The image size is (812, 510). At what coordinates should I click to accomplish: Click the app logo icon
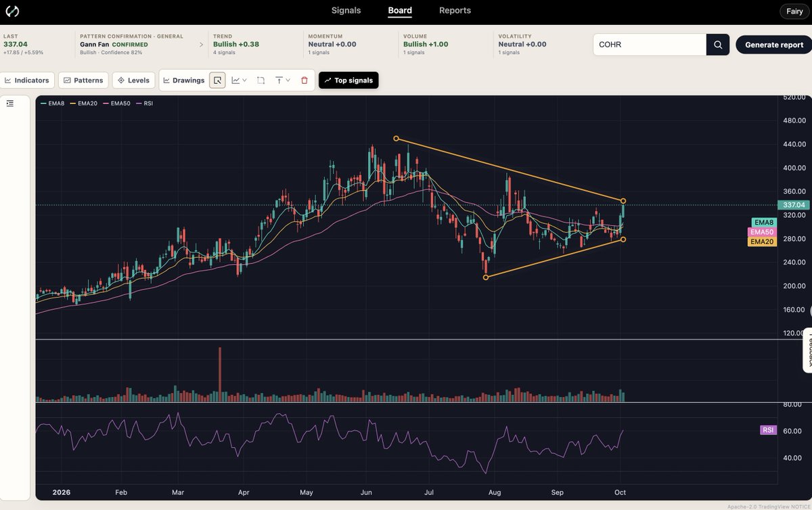coord(12,11)
